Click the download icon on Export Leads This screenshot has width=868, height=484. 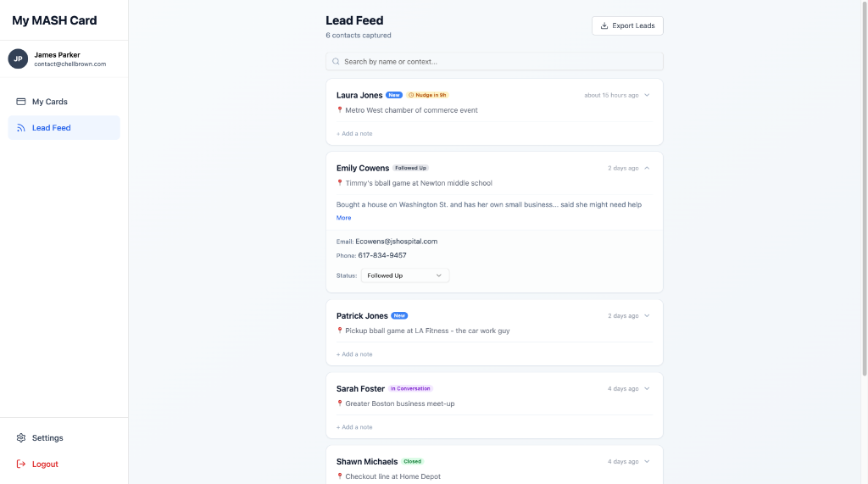604,25
